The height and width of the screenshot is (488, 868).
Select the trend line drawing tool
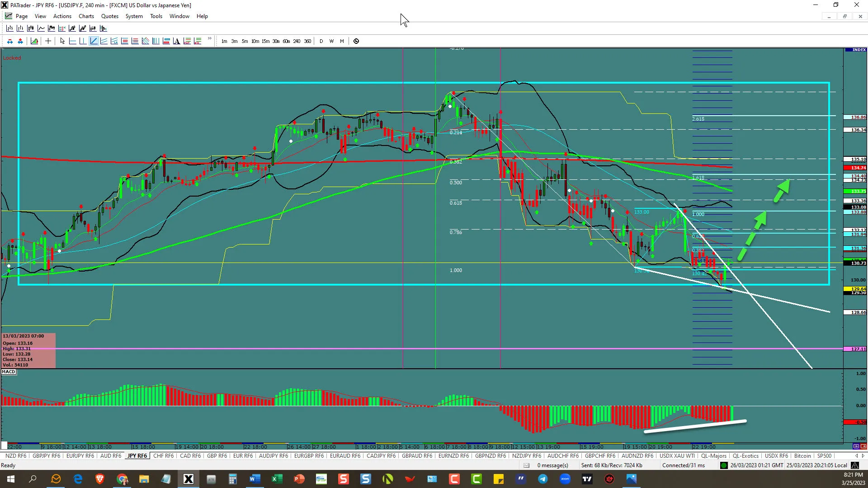[x=94, y=41]
